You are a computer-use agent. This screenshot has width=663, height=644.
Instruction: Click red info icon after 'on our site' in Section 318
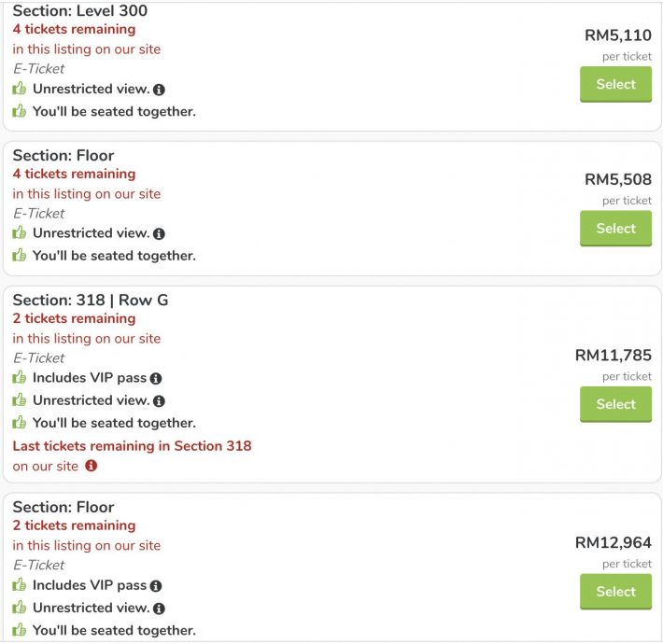(x=91, y=466)
